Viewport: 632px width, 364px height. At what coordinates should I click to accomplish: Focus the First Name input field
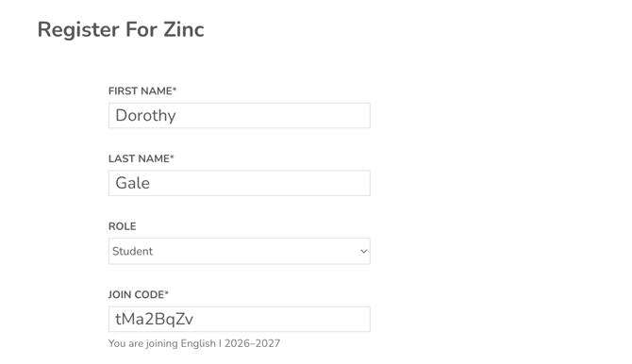239,115
